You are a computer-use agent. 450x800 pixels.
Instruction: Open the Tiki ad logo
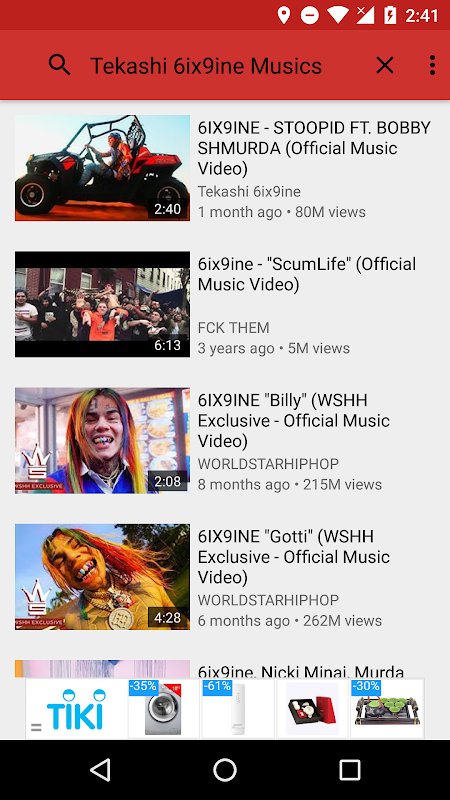tap(77, 709)
